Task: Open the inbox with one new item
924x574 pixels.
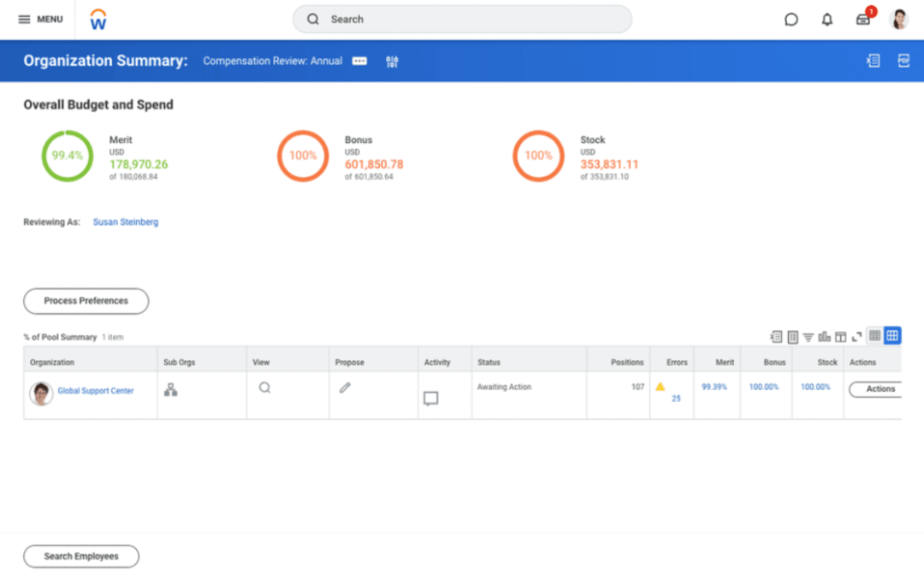Action: [862, 19]
